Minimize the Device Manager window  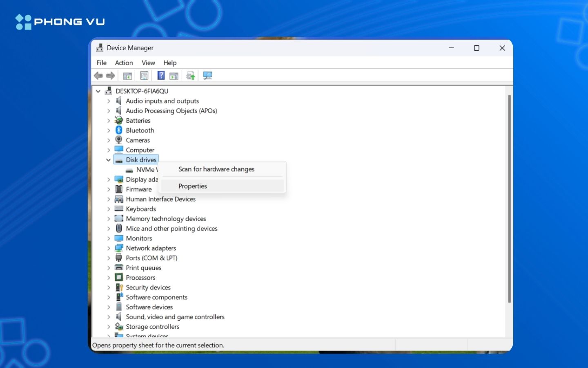(x=451, y=48)
